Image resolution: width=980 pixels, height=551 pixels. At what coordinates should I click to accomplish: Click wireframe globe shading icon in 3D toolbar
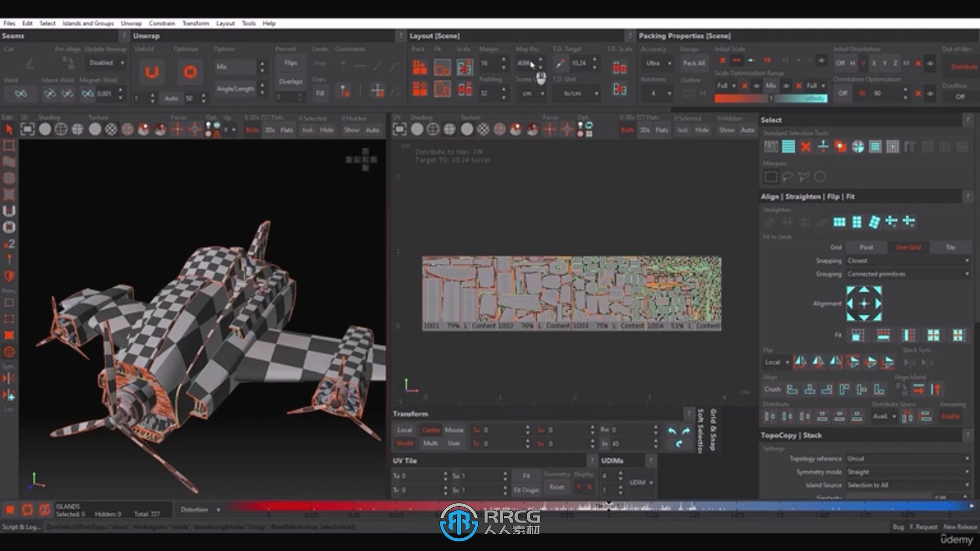pos(61,130)
